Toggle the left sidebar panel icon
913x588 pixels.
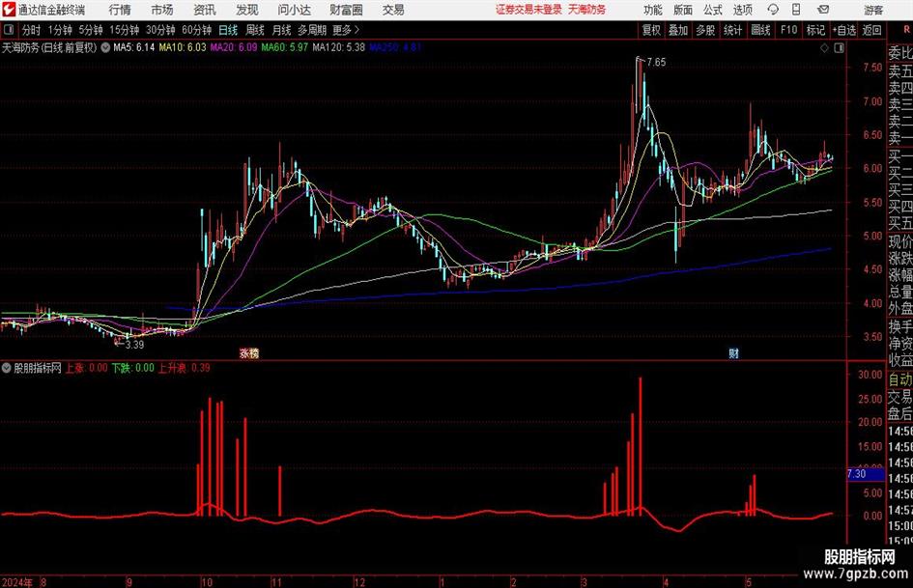[x=8, y=30]
